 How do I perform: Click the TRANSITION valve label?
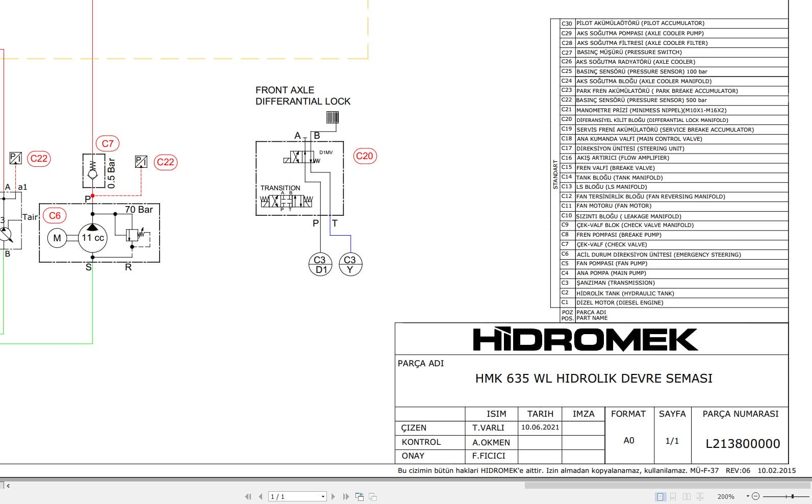point(280,188)
